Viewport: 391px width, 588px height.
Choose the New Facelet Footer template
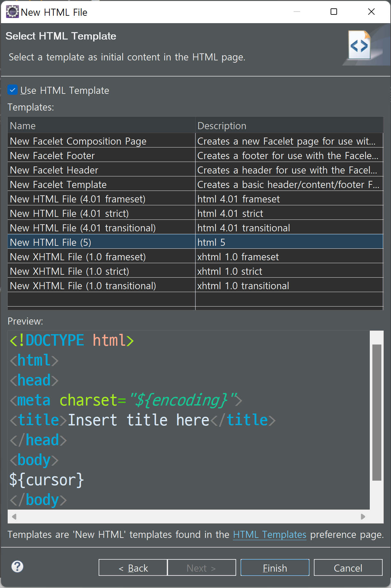[195, 156]
